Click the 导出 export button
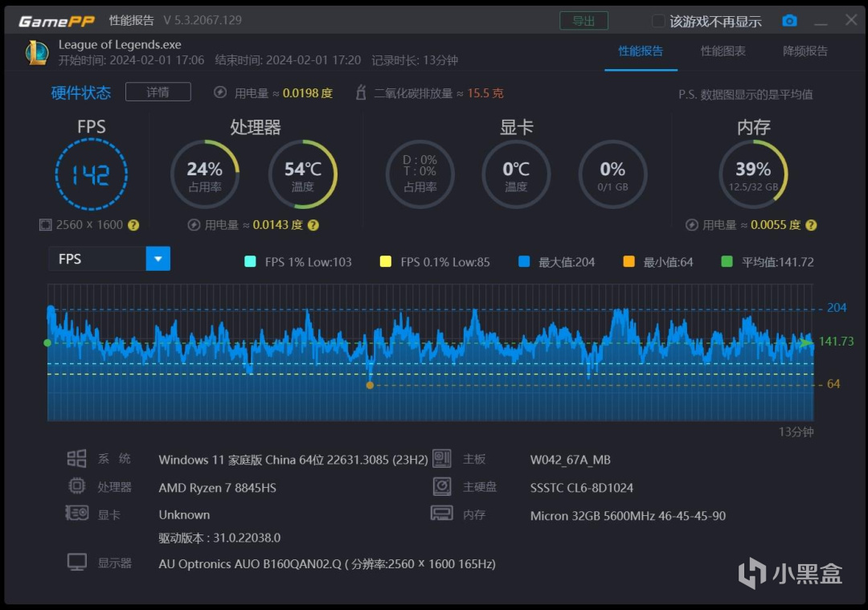This screenshot has height=610, width=868. pyautogui.click(x=583, y=21)
